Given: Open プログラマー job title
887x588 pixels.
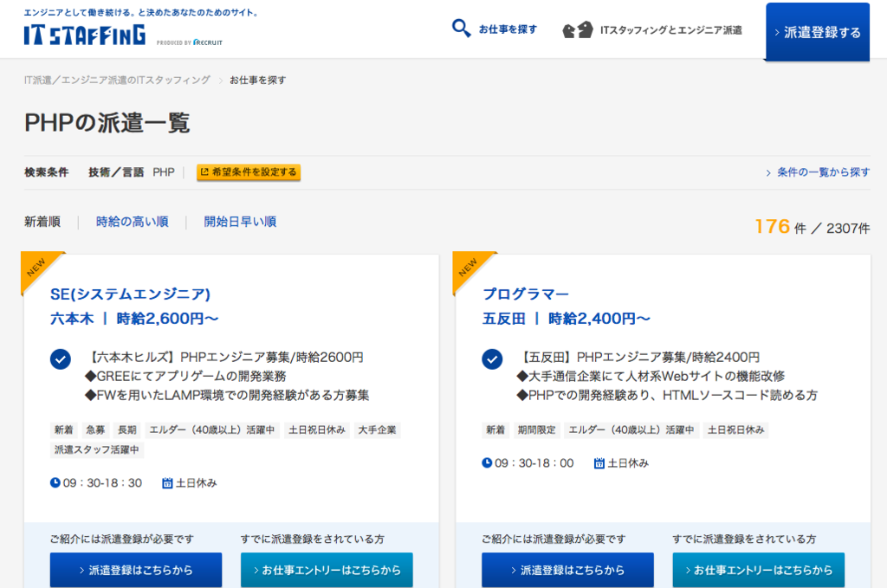Looking at the screenshot, I should (x=526, y=294).
